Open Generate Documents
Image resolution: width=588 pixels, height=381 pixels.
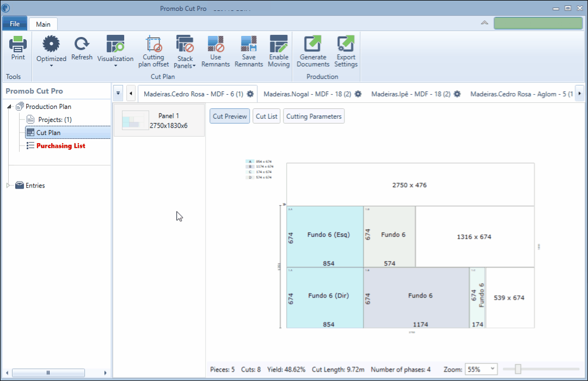[x=313, y=51]
